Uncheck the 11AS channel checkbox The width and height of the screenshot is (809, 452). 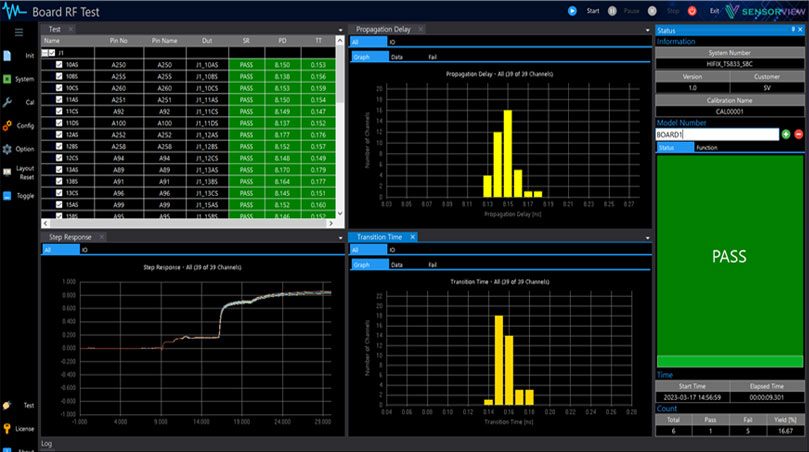click(59, 100)
